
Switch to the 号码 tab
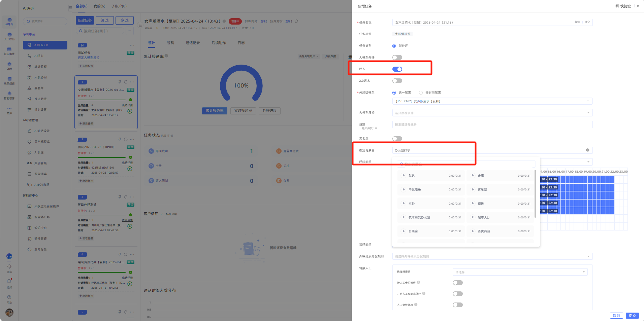click(170, 43)
